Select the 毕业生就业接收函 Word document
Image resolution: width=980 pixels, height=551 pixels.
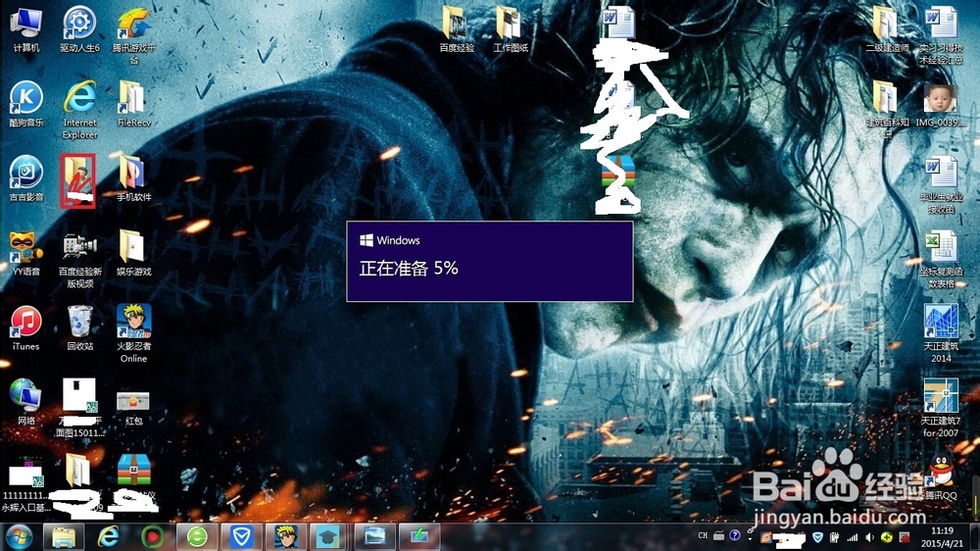point(941,184)
